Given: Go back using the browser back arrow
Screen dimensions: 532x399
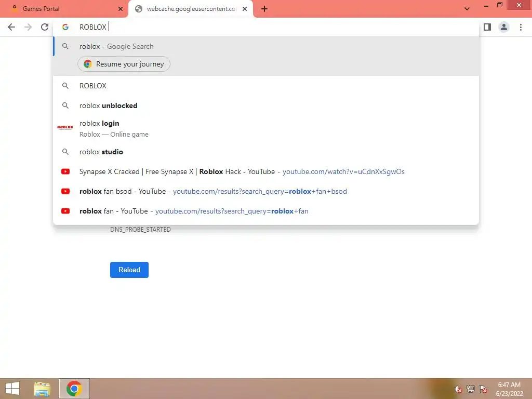Looking at the screenshot, I should [11, 27].
